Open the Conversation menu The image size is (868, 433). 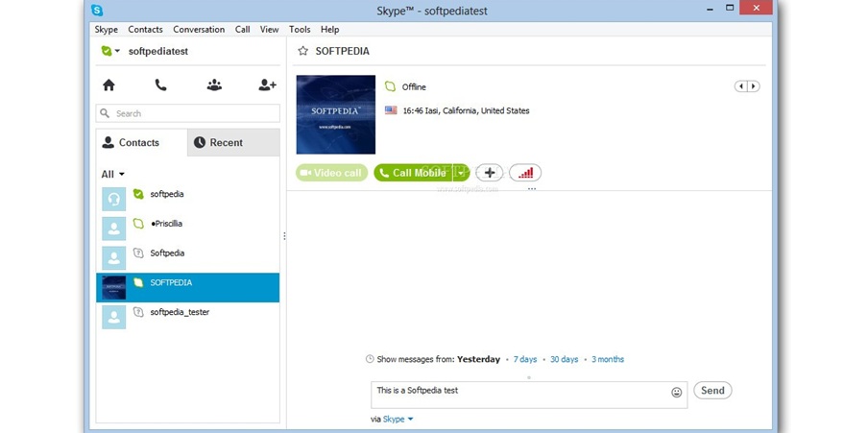tap(199, 30)
